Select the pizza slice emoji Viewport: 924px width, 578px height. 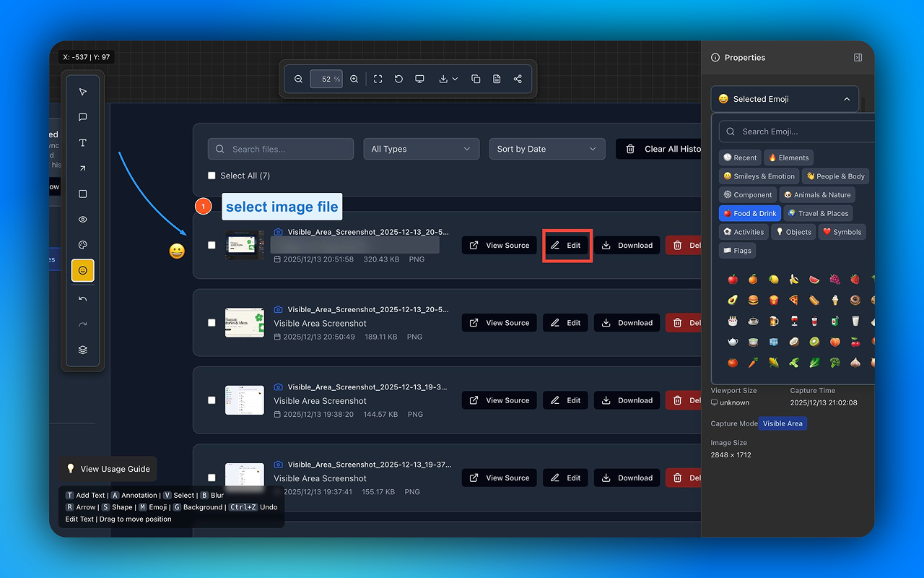pyautogui.click(x=793, y=300)
